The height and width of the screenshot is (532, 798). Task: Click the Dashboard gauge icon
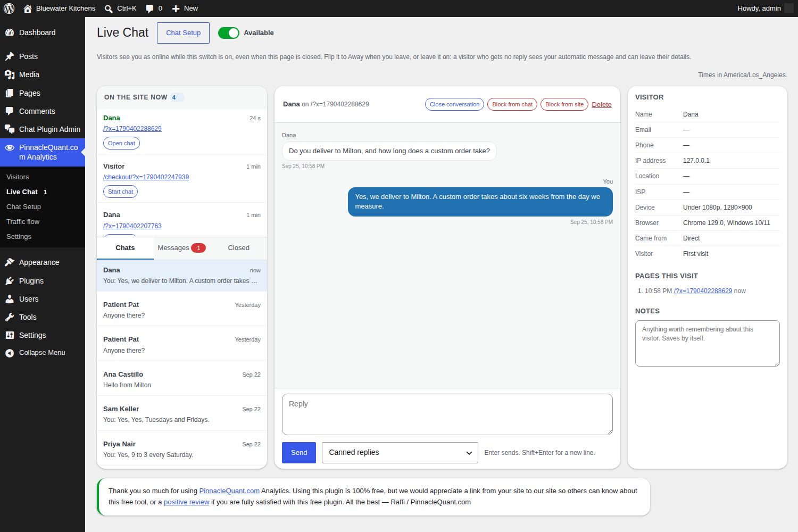point(10,32)
